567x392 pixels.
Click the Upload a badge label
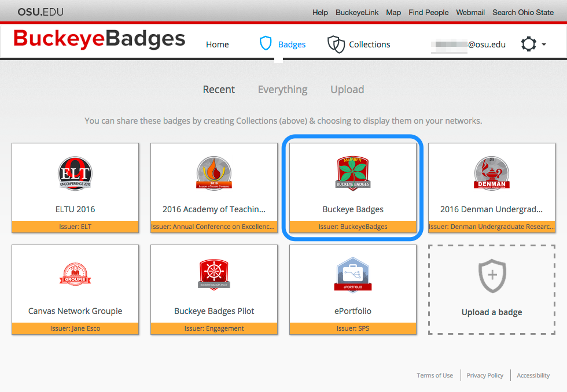click(492, 312)
